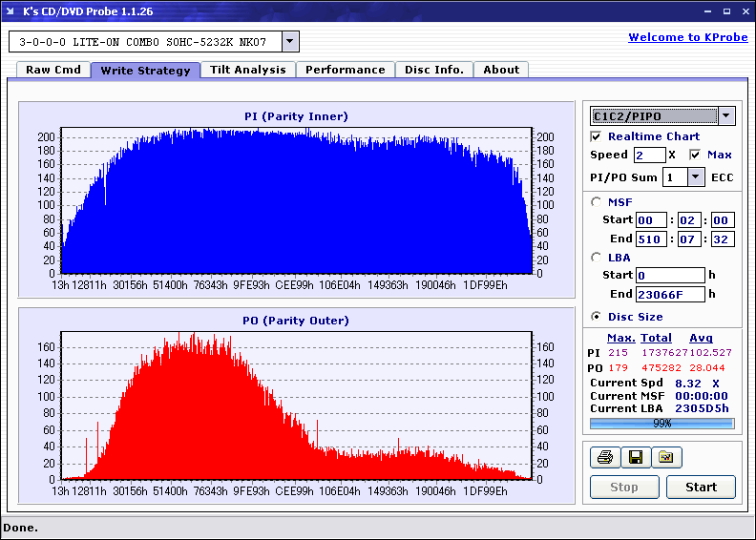The image size is (756, 540).
Task: Expand the C1C2/PIPO test type dropdown
Action: point(726,116)
